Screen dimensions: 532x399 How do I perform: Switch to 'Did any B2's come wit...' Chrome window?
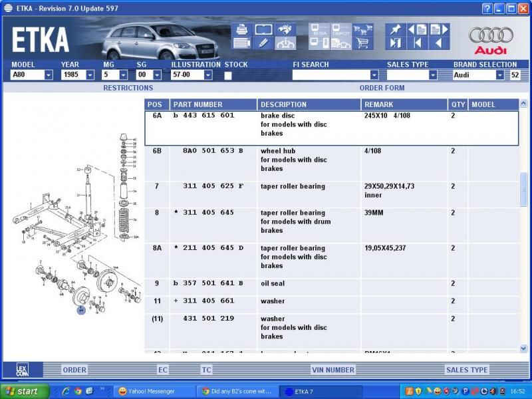238,392
